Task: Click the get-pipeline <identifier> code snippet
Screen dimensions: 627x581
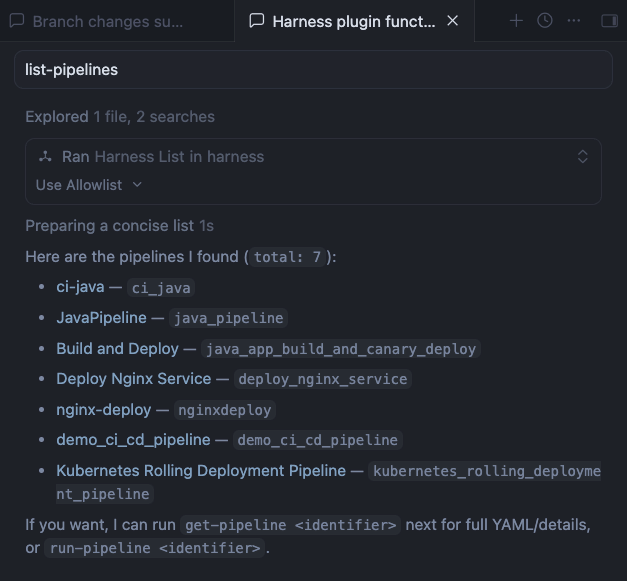Action: click(x=290, y=525)
